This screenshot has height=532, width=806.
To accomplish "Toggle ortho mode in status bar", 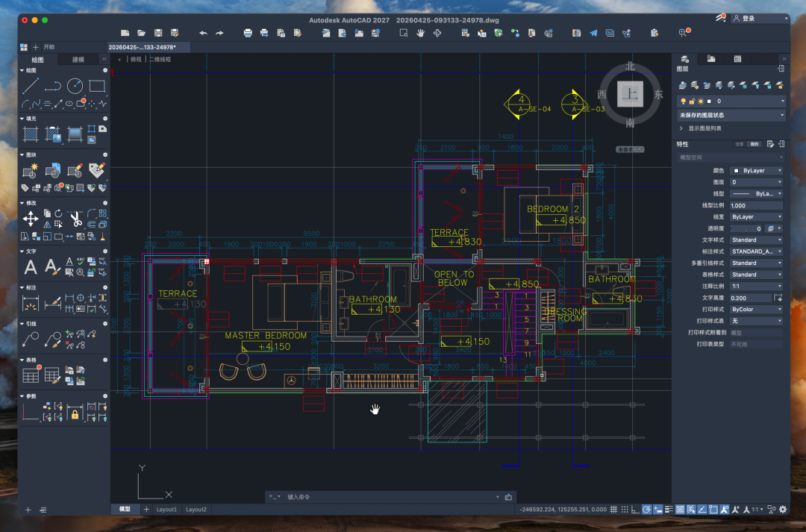I will coord(636,510).
